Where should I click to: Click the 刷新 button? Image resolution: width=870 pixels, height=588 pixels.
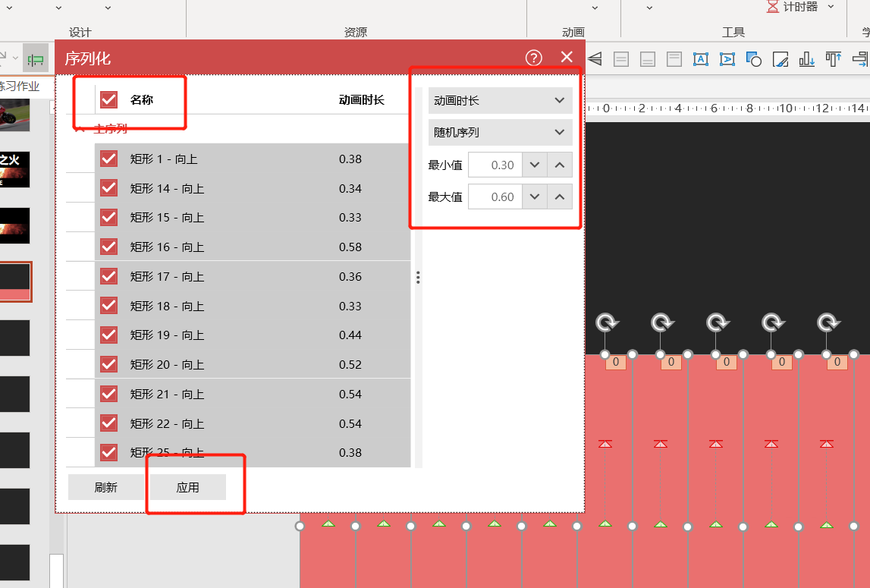tap(105, 487)
